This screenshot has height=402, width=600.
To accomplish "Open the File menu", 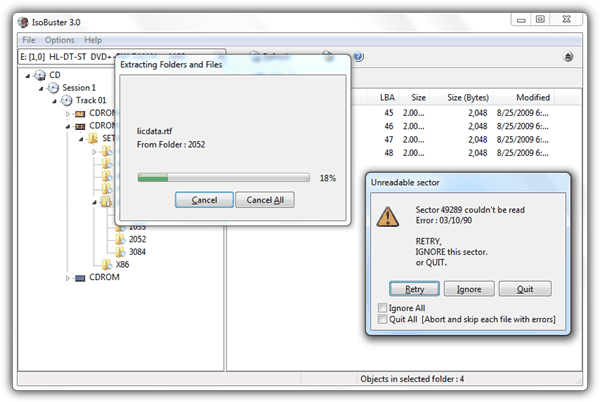I will pos(29,40).
